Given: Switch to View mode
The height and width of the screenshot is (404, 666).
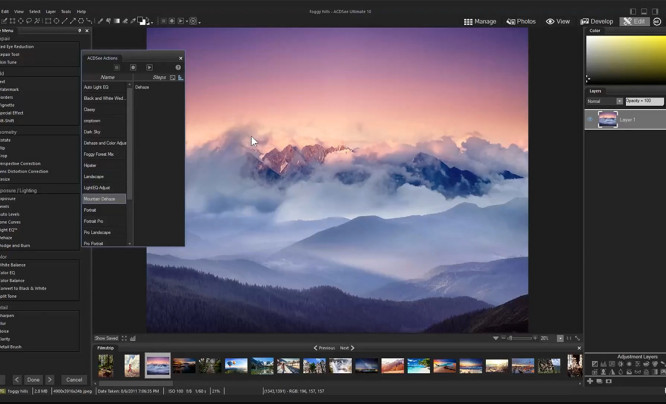Looking at the screenshot, I should 558,22.
